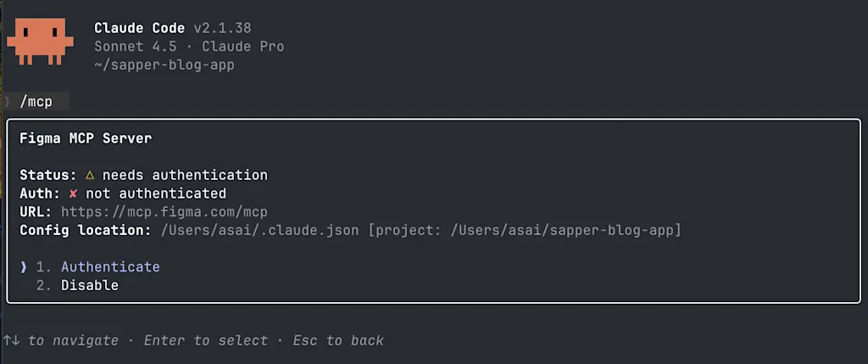Click the ~/sapper-blog-app directory path
This screenshot has height=364, width=868.
coord(164,64)
